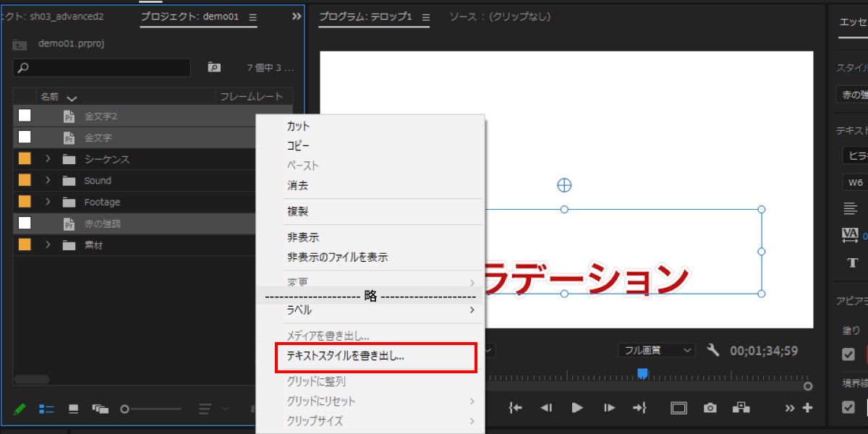
Task: Play the program monitor
Action: click(x=577, y=408)
